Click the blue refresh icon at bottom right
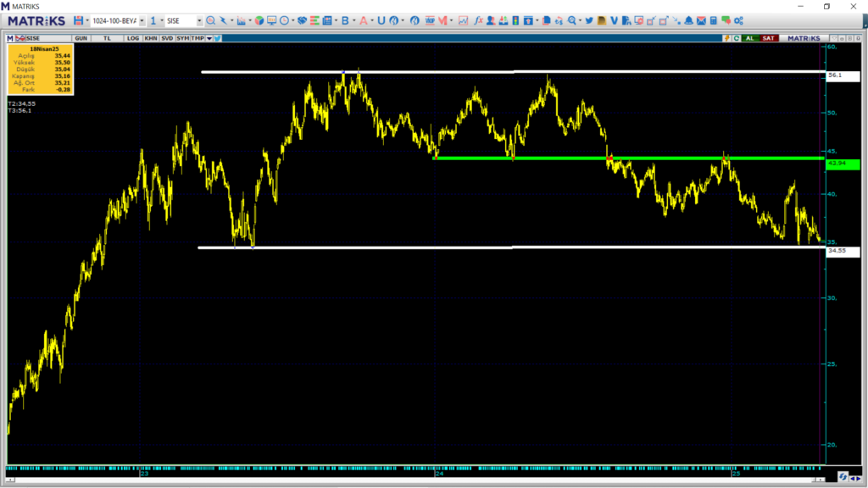This screenshot has height=488, width=868. (x=843, y=477)
